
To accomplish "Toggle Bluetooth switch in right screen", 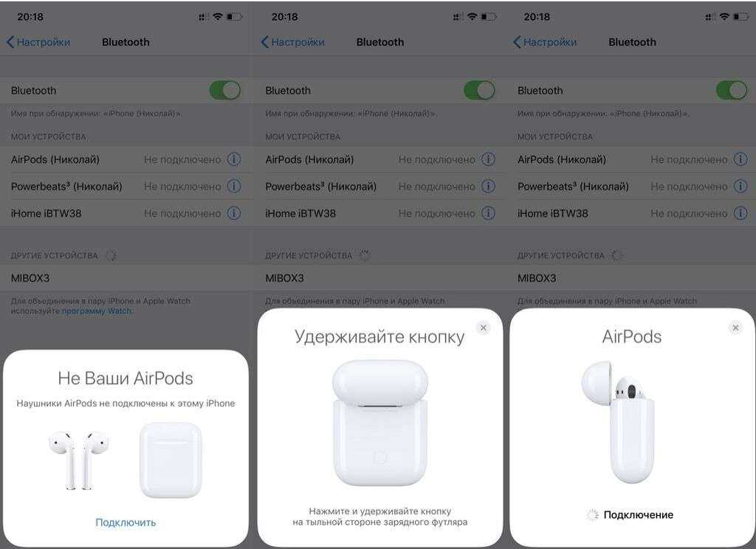I will pos(732,90).
